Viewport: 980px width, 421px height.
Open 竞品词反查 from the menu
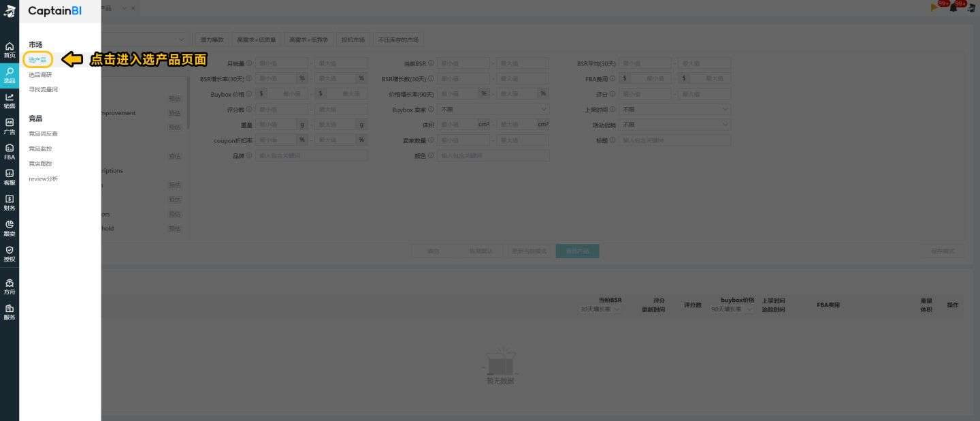[43, 134]
